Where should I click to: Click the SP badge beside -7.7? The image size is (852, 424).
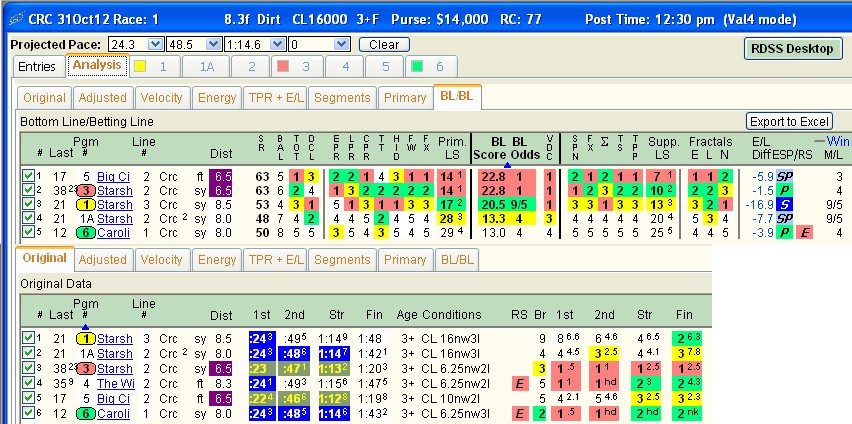click(784, 219)
